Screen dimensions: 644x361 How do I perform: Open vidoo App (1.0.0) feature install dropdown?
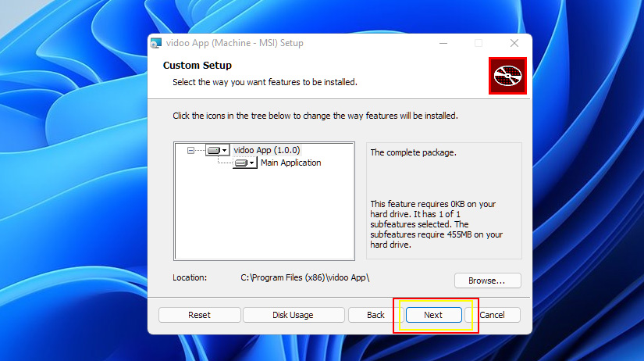tap(217, 151)
